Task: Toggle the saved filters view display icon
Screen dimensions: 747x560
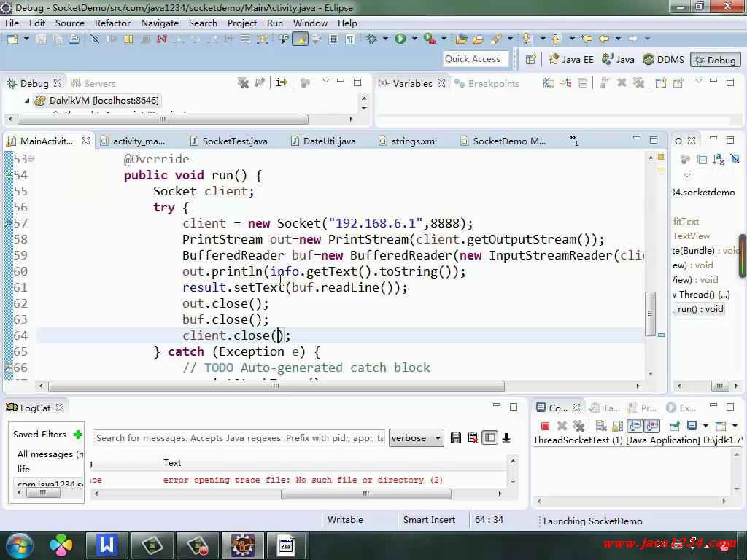Action: (489, 438)
